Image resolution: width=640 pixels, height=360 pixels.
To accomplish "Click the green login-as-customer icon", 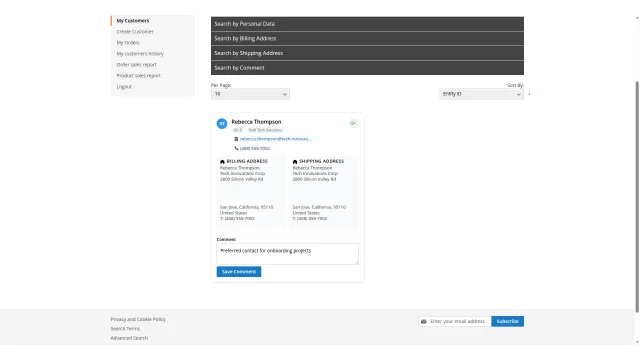I will click(353, 123).
